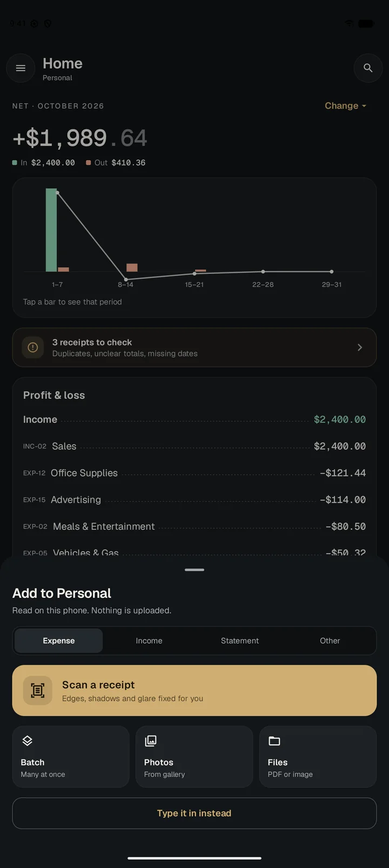This screenshot has width=389, height=868.
Task: Open the Sales INC-02 row
Action: [x=194, y=446]
